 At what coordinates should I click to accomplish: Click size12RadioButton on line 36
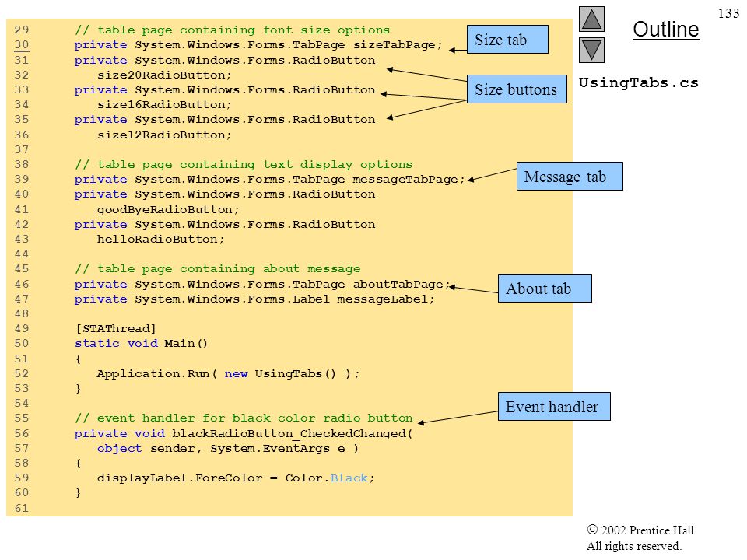tap(164, 135)
